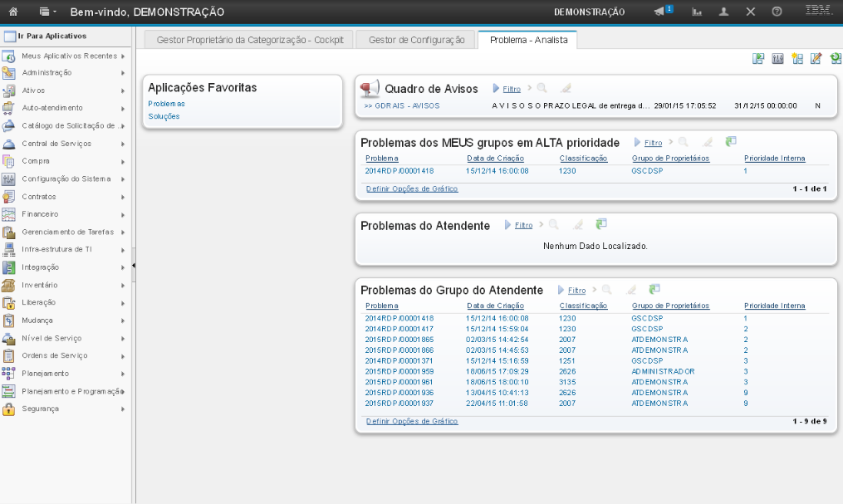843x504 pixels.
Task: Open the Soluções favorite application link
Action: [164, 116]
